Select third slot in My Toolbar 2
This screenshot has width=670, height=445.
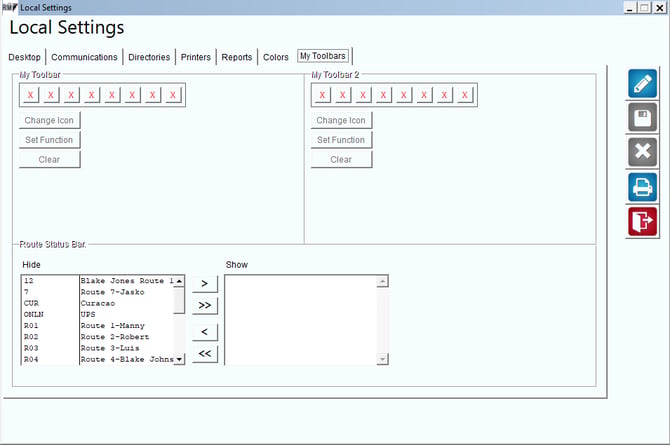click(x=363, y=95)
